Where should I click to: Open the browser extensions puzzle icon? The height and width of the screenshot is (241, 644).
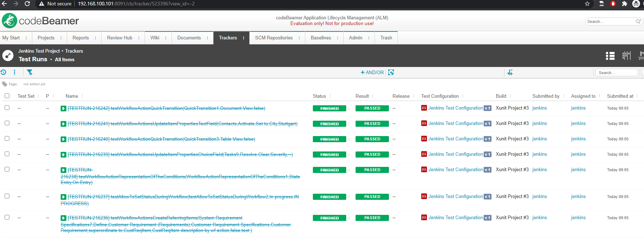coord(625,4)
